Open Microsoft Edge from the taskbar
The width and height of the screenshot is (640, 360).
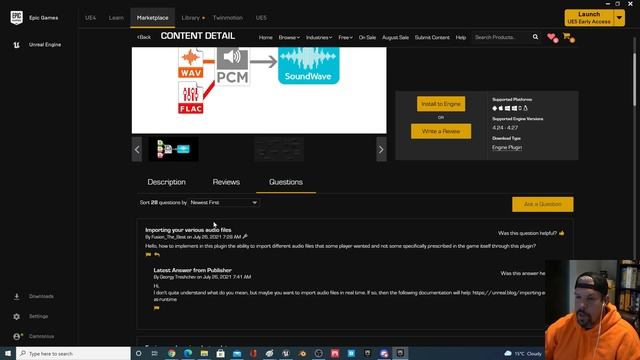point(188,353)
